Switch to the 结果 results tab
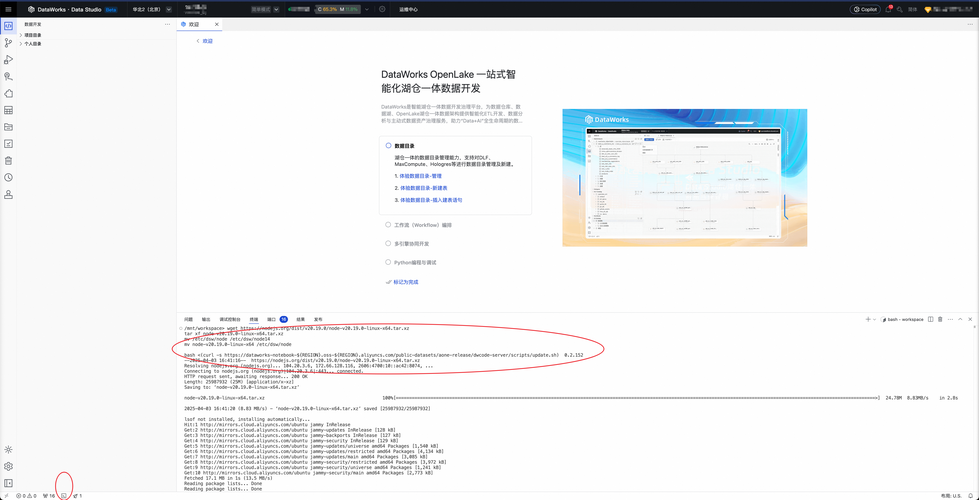Image resolution: width=979 pixels, height=500 pixels. (301, 319)
